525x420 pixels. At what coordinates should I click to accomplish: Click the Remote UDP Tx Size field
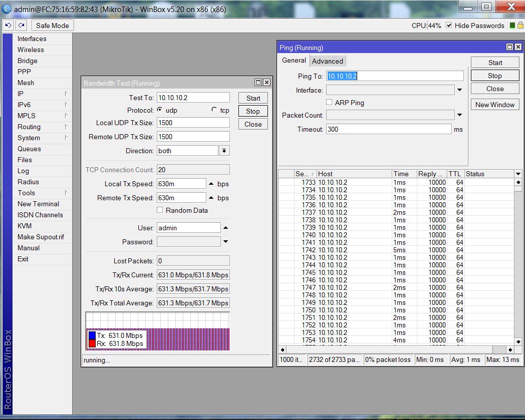193,137
